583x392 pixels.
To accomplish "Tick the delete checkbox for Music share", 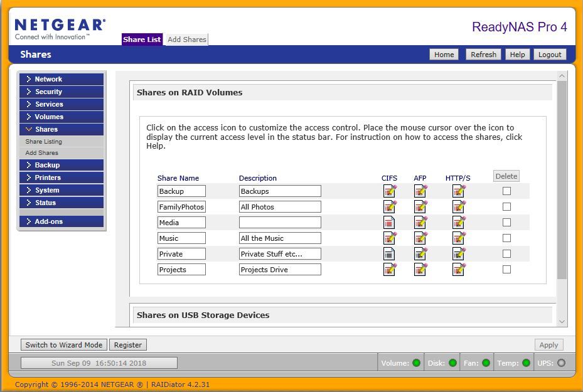I will point(506,238).
